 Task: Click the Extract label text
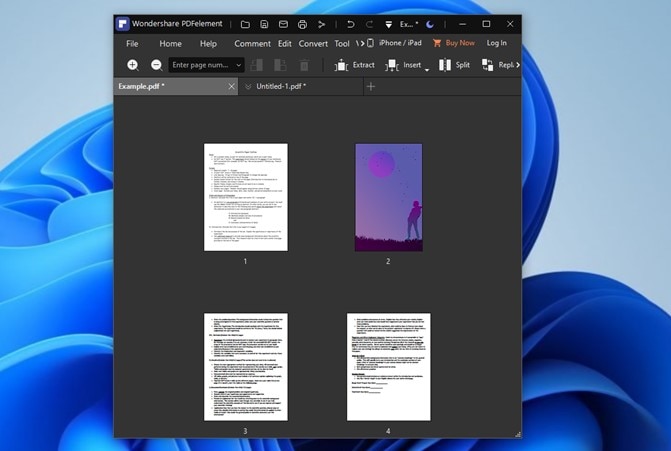(364, 65)
